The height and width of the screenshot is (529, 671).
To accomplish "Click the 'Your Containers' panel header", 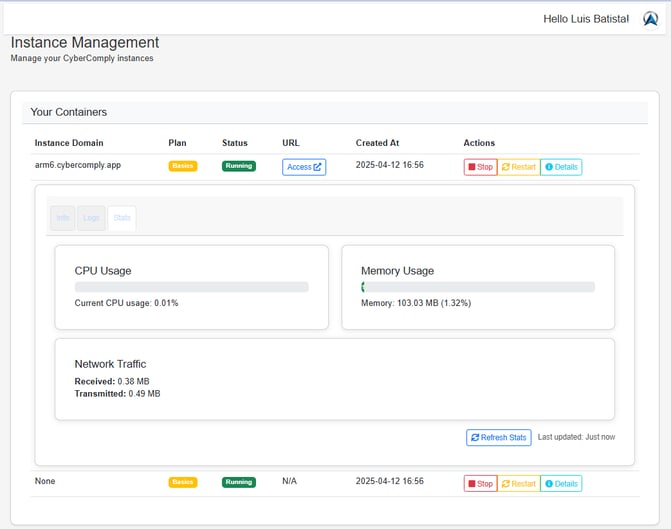I will [335, 113].
